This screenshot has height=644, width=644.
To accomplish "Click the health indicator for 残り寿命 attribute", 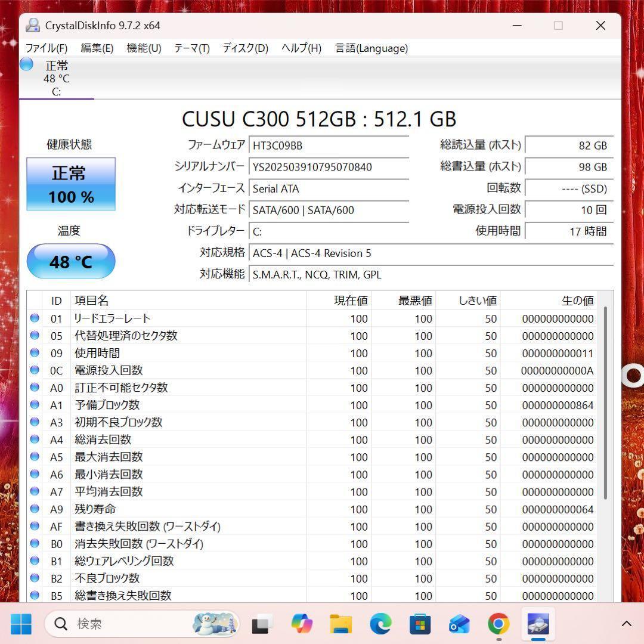I will (x=35, y=509).
